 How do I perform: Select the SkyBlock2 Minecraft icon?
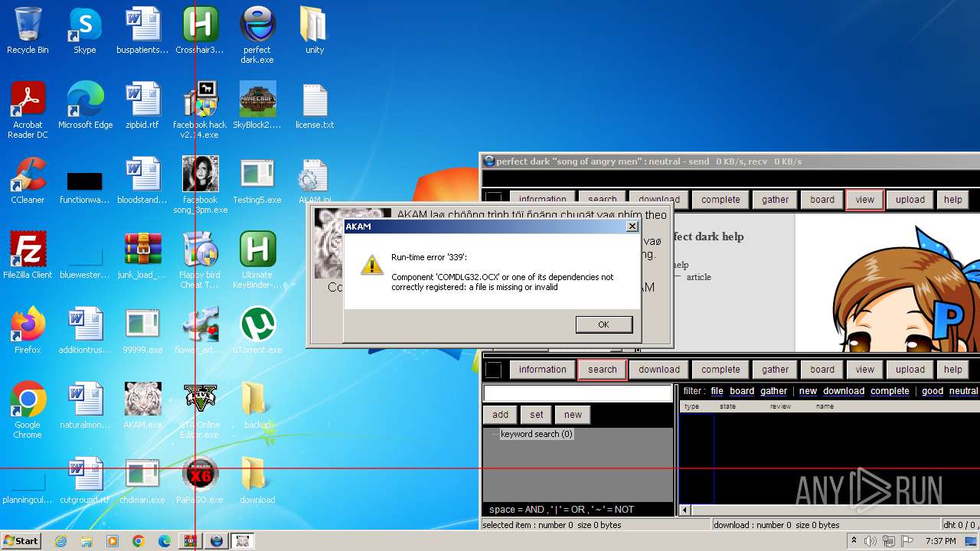coord(257,106)
